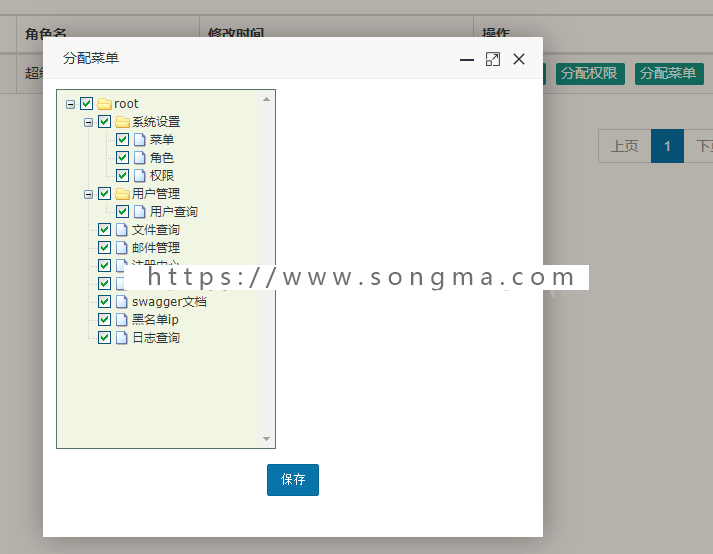The width and height of the screenshot is (713, 554).
Task: Click the 日志查询 page icon
Action: [x=122, y=337]
